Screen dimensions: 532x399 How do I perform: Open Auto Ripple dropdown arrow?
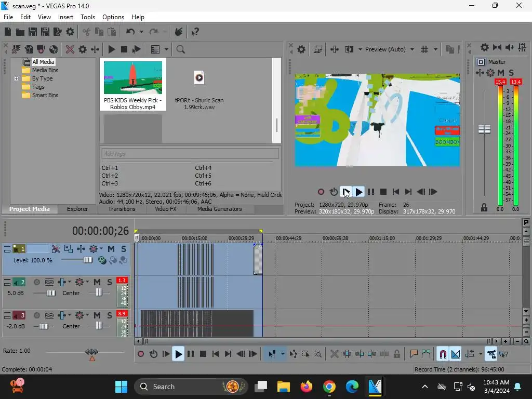(x=481, y=354)
